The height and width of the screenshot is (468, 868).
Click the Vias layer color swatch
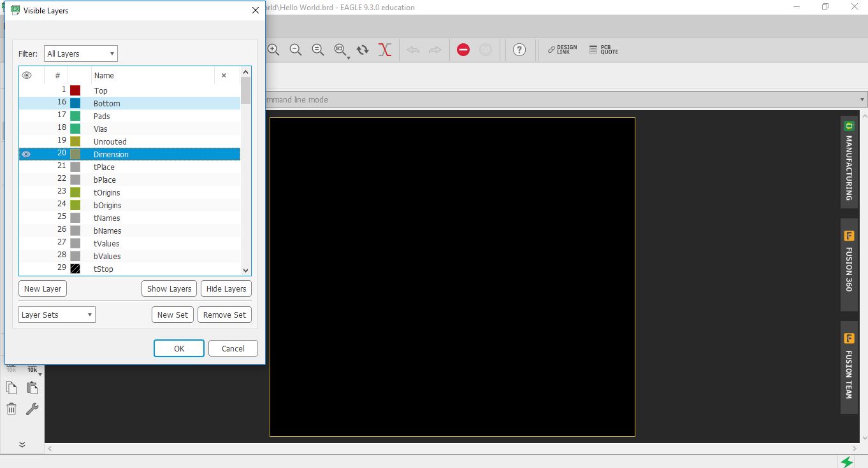click(x=75, y=129)
